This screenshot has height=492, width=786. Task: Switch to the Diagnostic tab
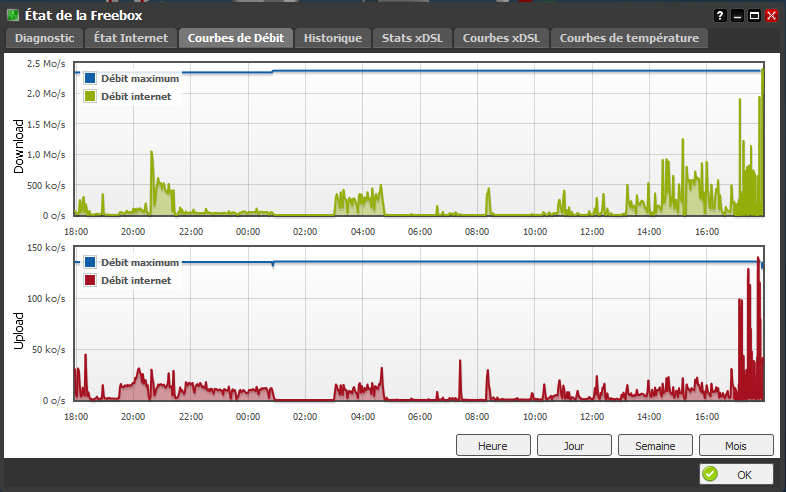(x=44, y=38)
